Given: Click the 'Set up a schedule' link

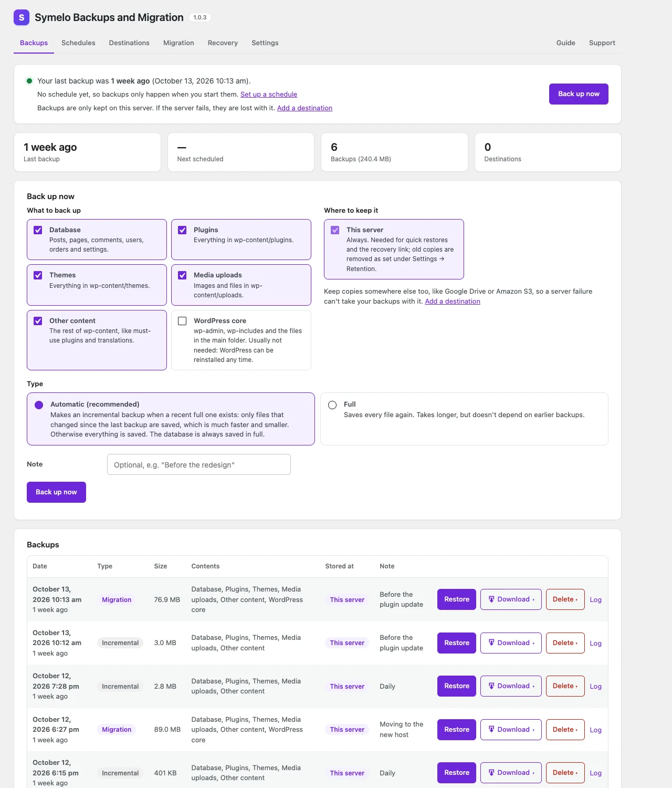Looking at the screenshot, I should click(x=269, y=95).
